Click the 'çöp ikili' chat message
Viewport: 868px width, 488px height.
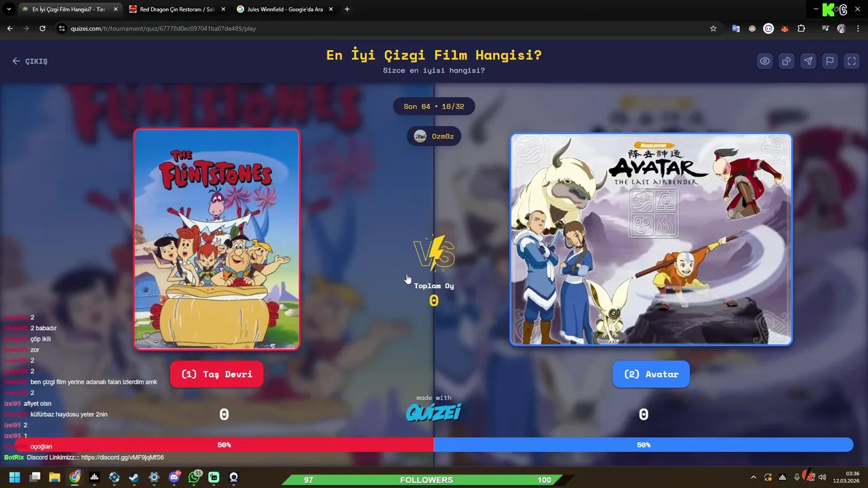[41, 339]
